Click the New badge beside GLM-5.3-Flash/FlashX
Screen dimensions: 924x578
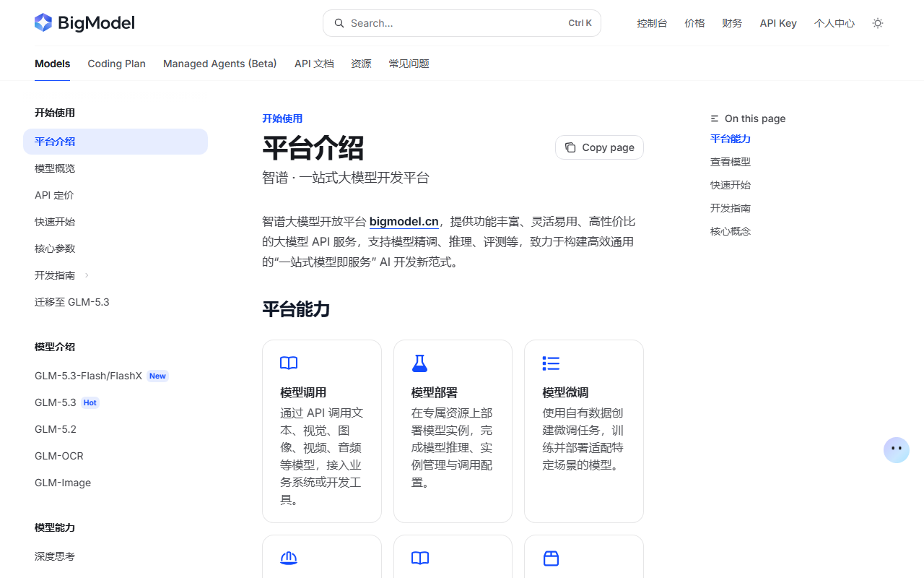click(157, 376)
